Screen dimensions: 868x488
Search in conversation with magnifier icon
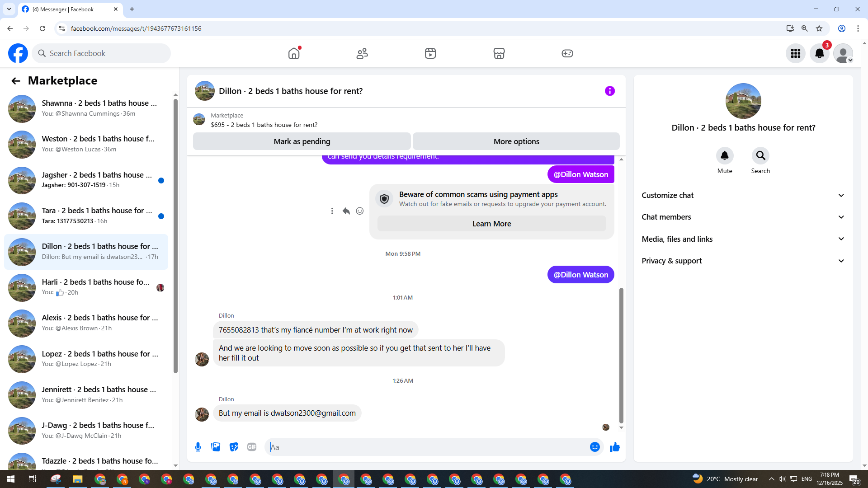[x=760, y=156]
